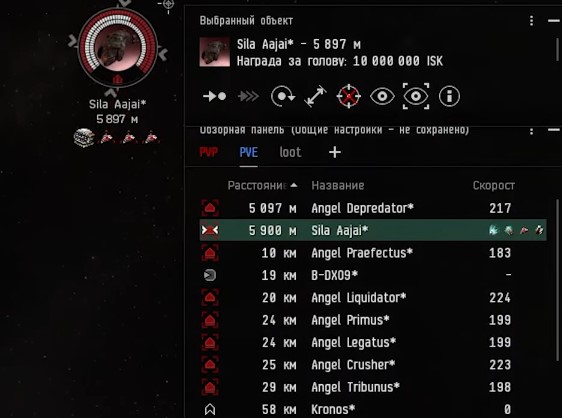Screen dimensions: 562x418
Task: Select Angel Depredator in the overview list
Action: pos(373,208)
